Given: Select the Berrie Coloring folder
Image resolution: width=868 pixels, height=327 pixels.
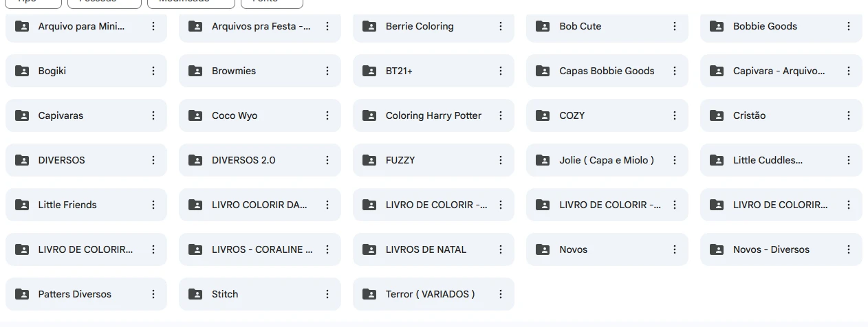Looking at the screenshot, I should click(420, 26).
